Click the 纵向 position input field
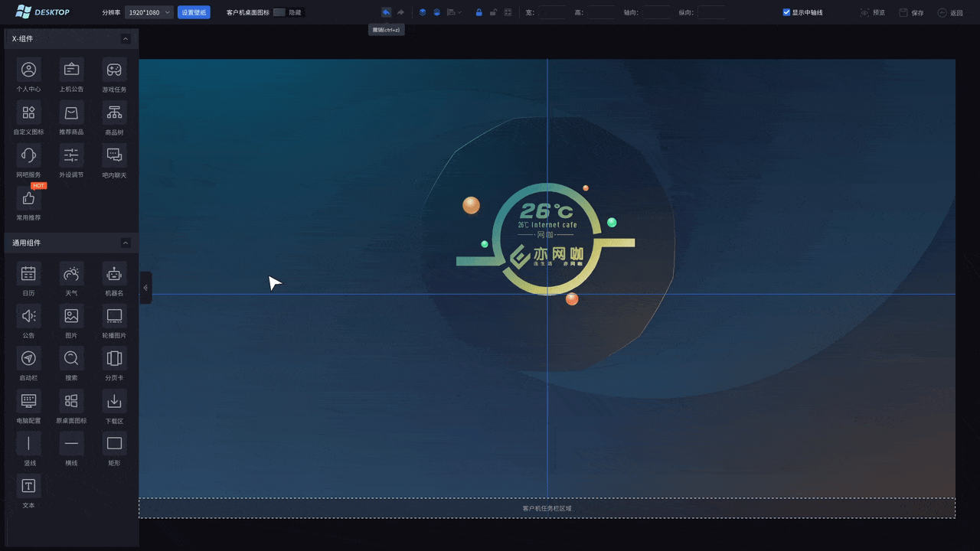 click(711, 12)
